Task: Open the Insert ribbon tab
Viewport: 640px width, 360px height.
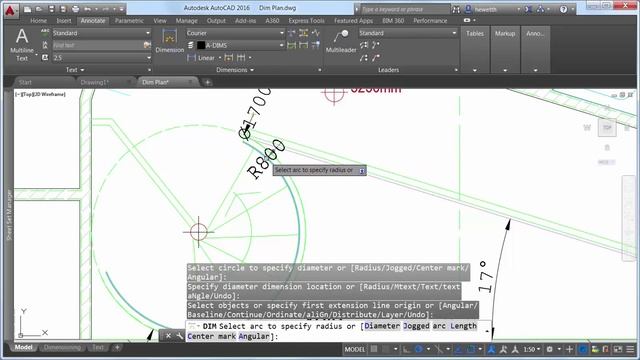Action: click(64, 20)
